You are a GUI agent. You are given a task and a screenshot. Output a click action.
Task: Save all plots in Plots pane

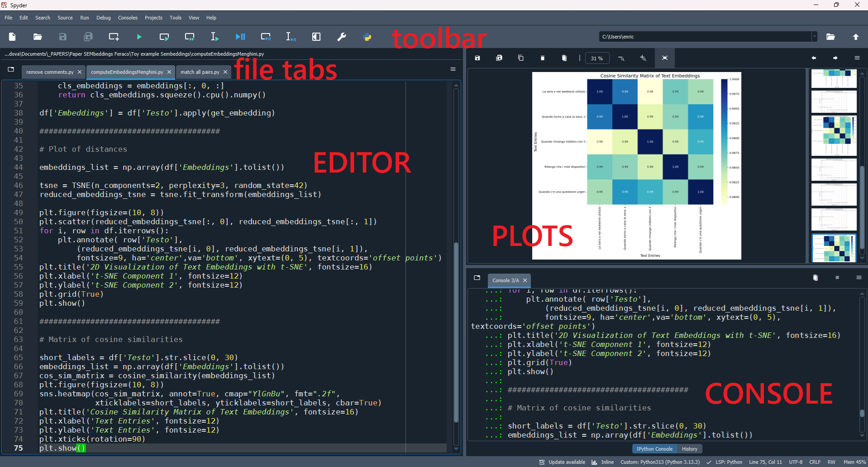[x=499, y=58]
